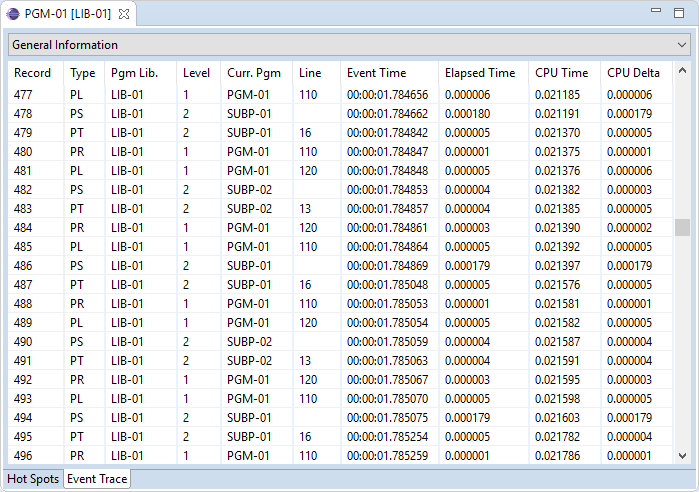Minimize the editor view

pos(655,11)
